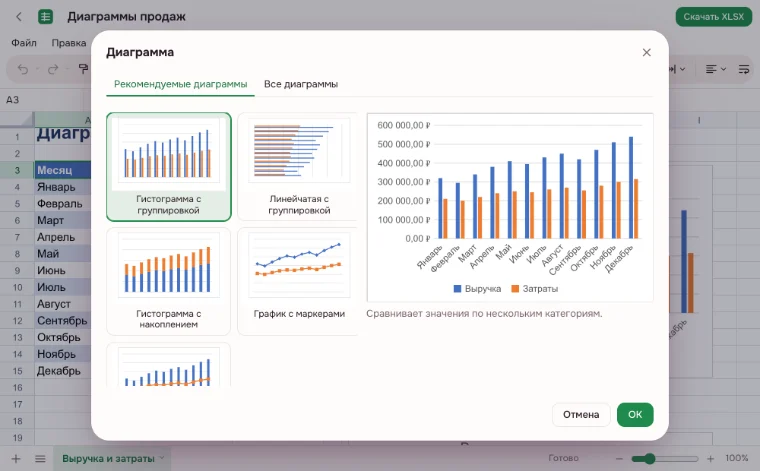Image resolution: width=760 pixels, height=471 pixels.
Task: Select the Сентябрь cell
Action: tap(63, 321)
